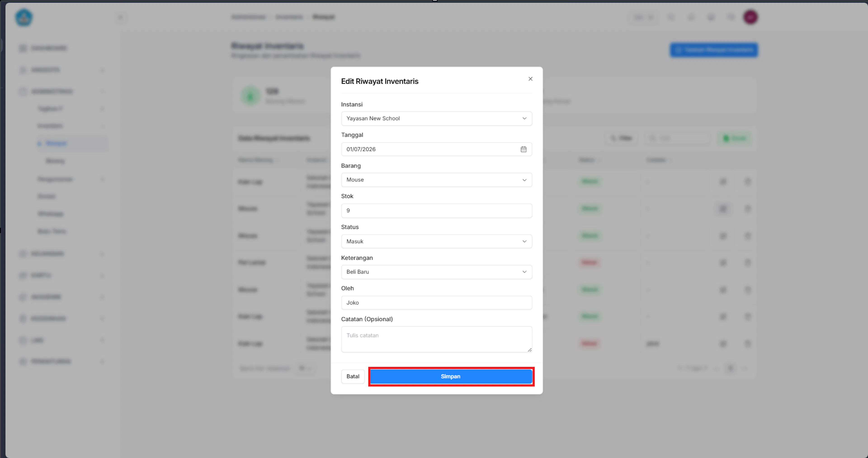Click the "Edit Riwayat Inventaris" dialog title
The width and height of the screenshot is (868, 458).
click(380, 81)
